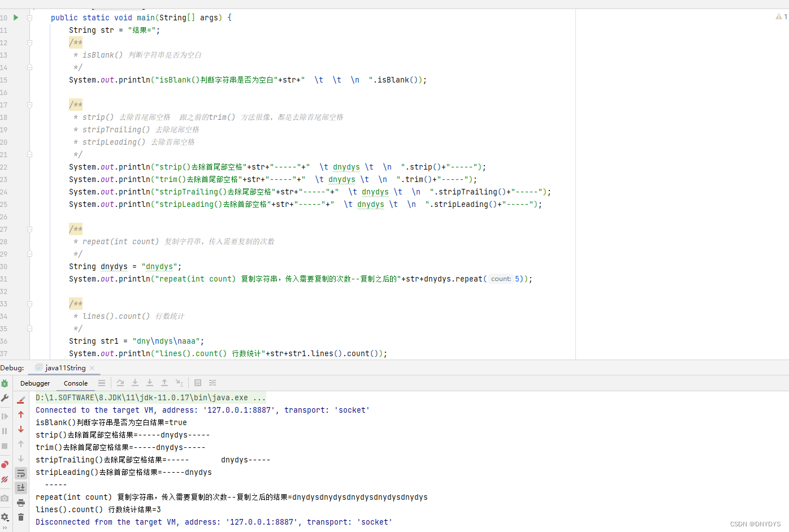
Task: Collapse repeat comment block fold marker
Action: 29,229
